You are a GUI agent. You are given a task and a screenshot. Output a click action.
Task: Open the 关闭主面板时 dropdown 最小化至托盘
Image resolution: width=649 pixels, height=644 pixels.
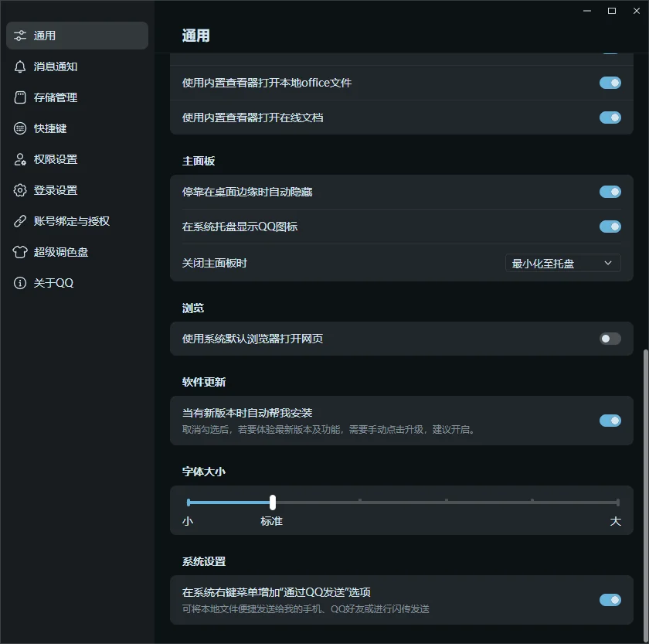(563, 263)
